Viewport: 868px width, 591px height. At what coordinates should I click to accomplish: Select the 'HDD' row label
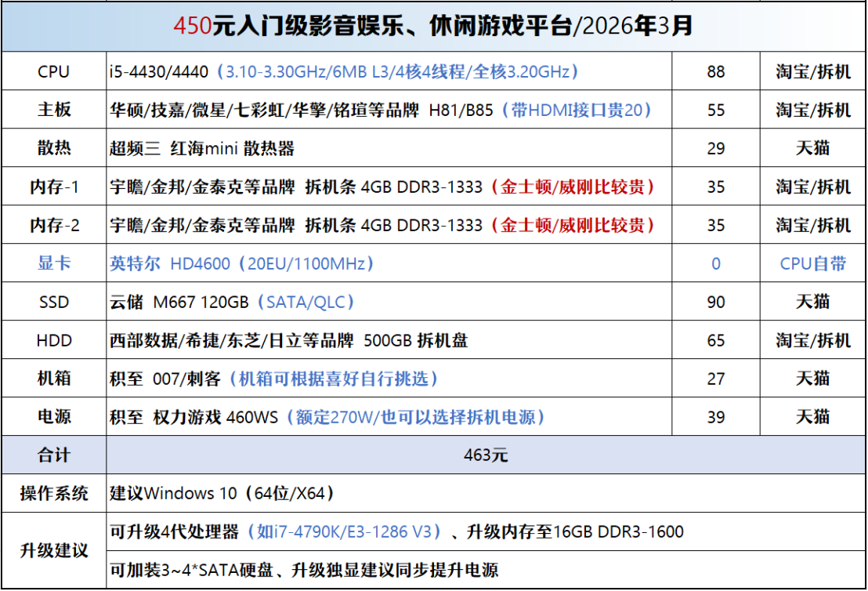tap(54, 340)
